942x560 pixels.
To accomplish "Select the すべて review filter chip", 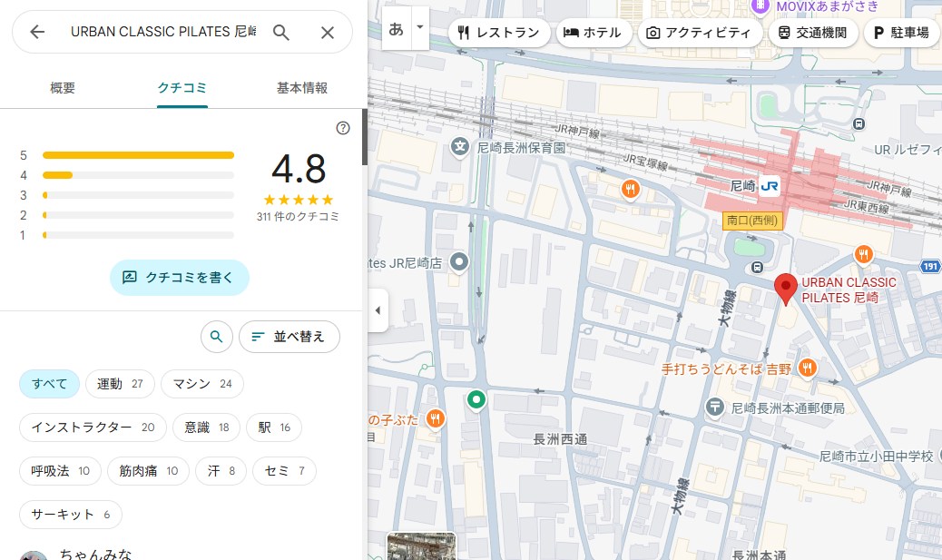I will [x=50, y=384].
